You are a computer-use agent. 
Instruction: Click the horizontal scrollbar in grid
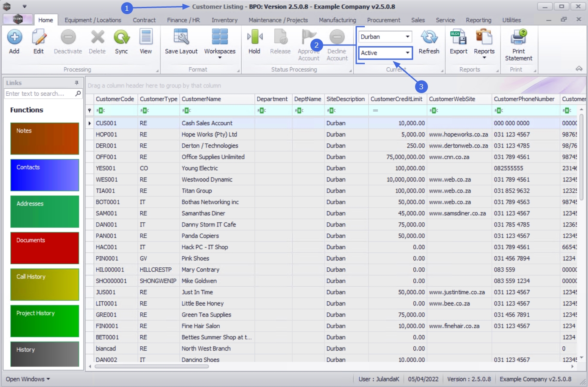[x=152, y=367]
